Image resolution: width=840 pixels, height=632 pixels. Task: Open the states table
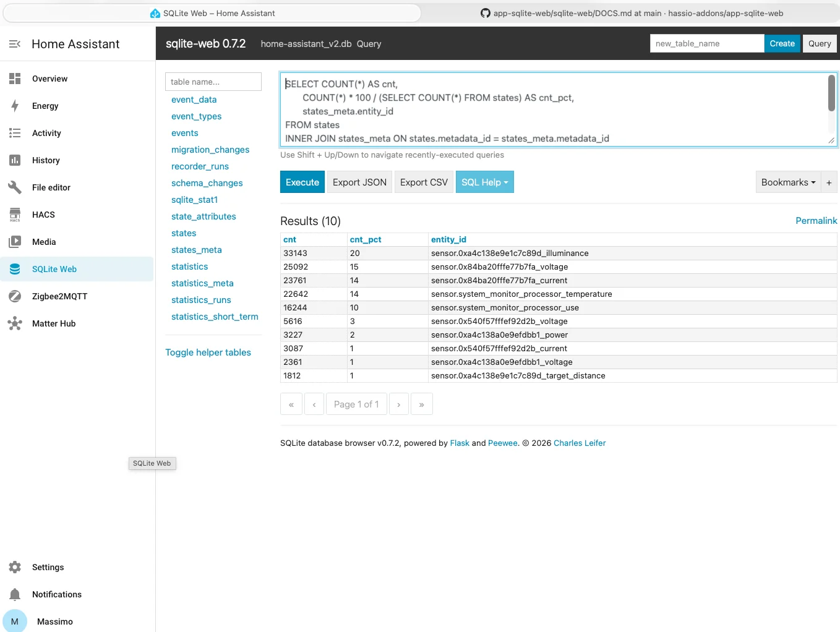(184, 233)
